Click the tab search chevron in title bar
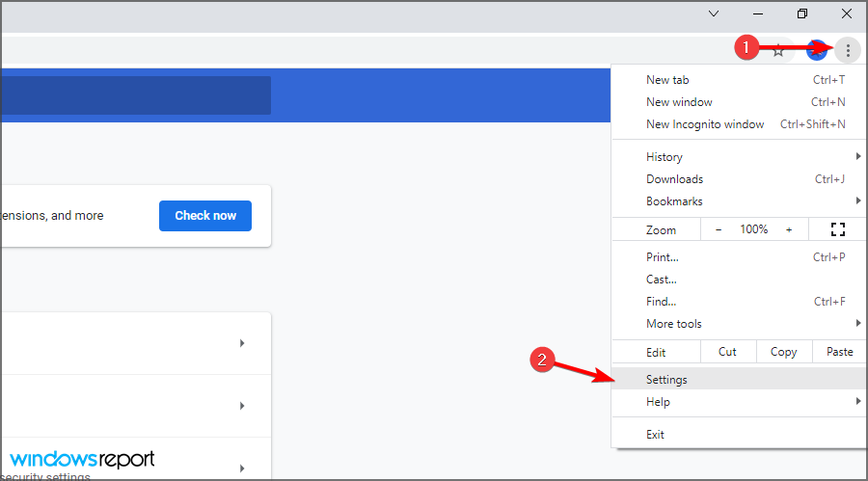This screenshot has height=481, width=868. tap(714, 13)
